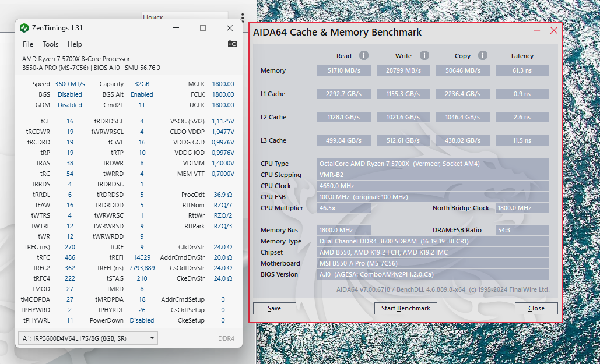Select L3 Cache copy 438.02 GB/s
This screenshot has width=600, height=364.
[462, 141]
